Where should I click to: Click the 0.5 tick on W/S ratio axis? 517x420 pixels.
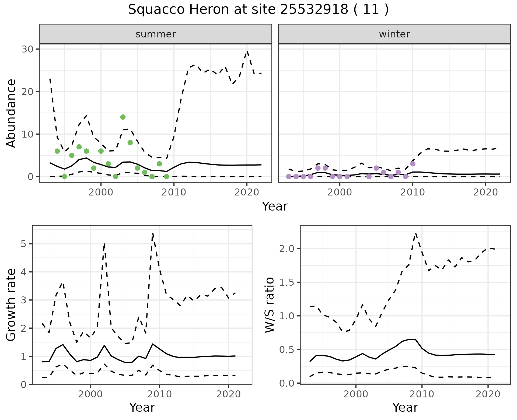point(287,350)
